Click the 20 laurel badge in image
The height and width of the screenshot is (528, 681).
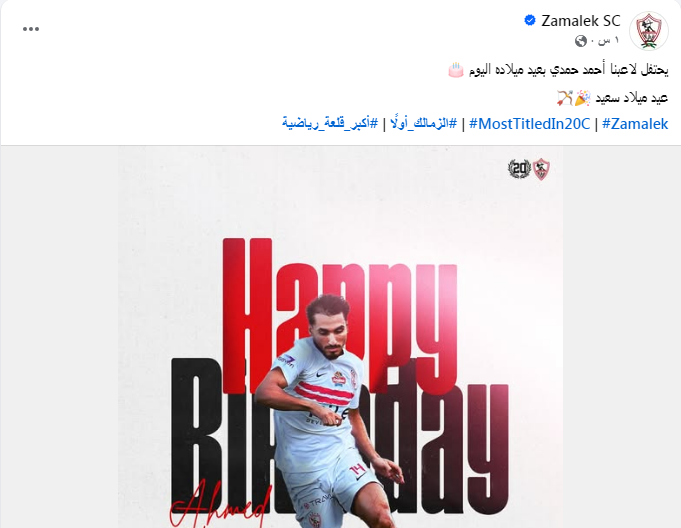point(519,169)
